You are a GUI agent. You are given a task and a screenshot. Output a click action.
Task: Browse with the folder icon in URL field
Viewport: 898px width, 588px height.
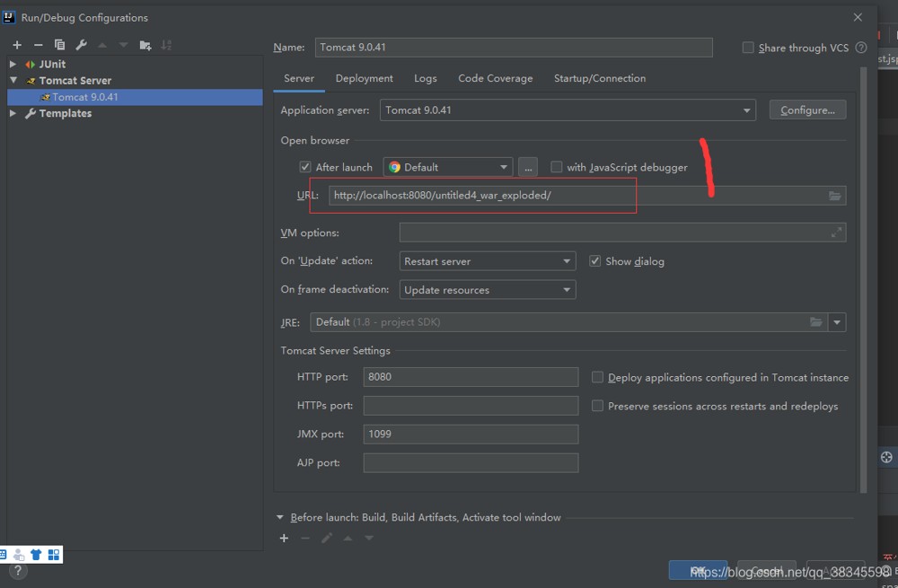tap(834, 196)
